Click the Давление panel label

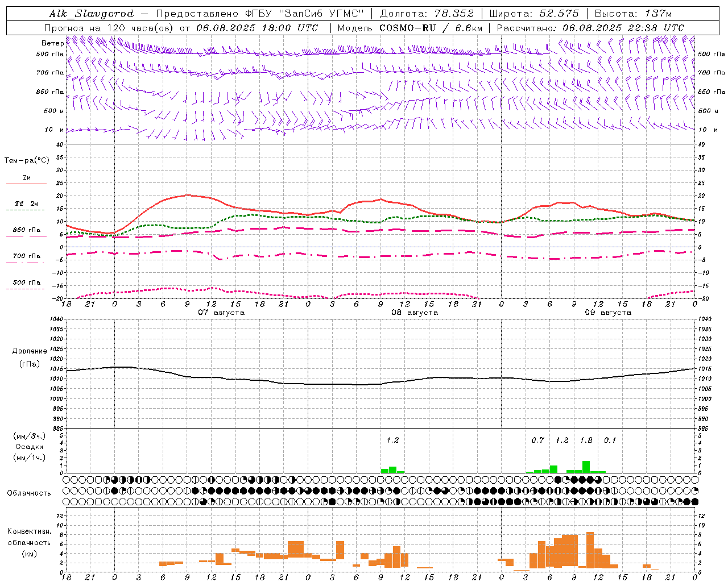click(x=30, y=351)
